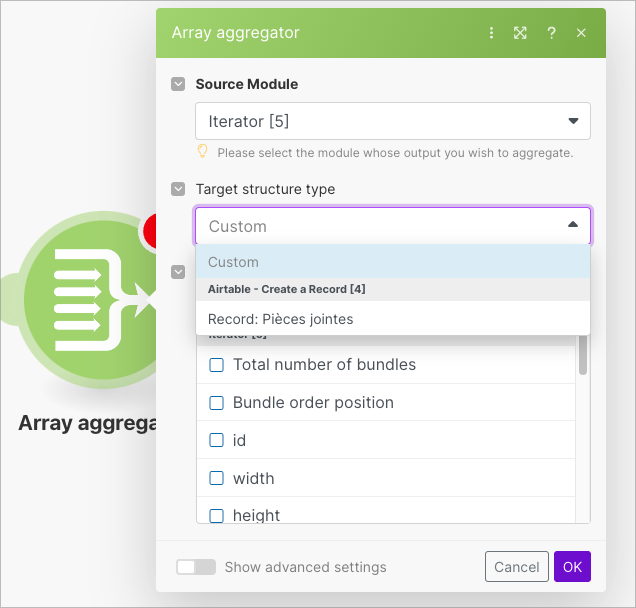The width and height of the screenshot is (636, 608).
Task: Open the three-dot module options menu
Action: click(491, 33)
